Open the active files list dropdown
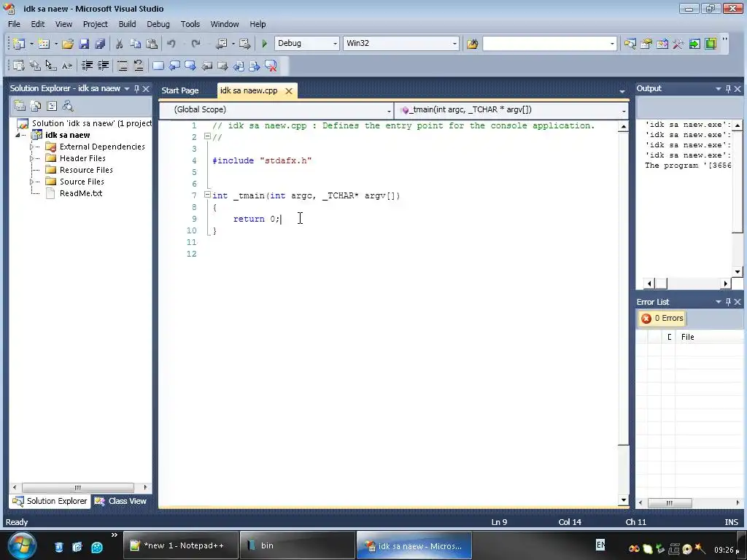The height and width of the screenshot is (560, 747). 622,90
